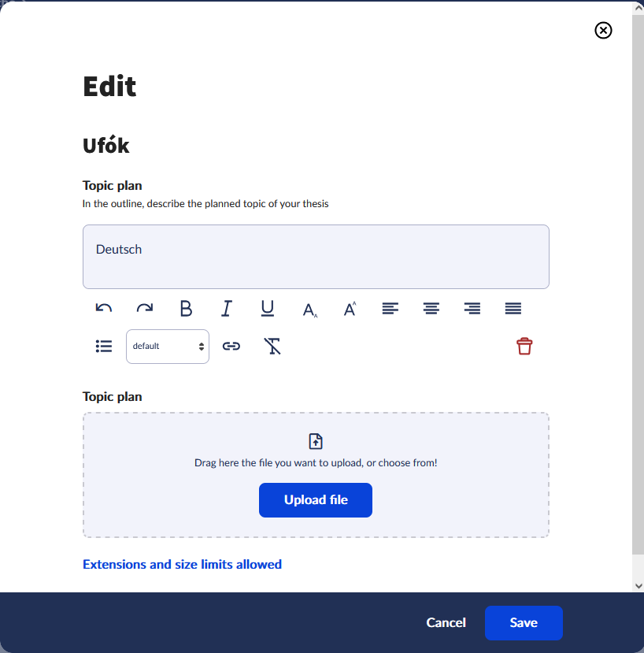The width and height of the screenshot is (644, 653).
Task: Align text to the left
Action: (x=390, y=309)
